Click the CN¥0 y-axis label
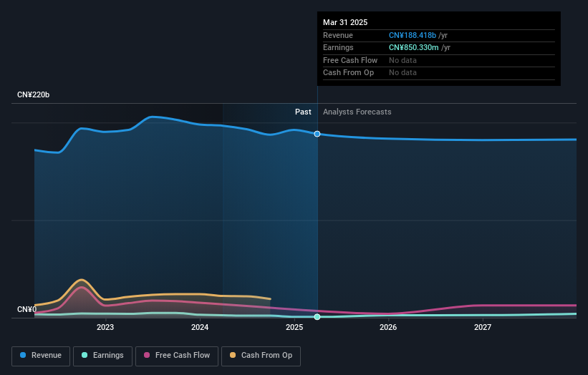 [27, 309]
